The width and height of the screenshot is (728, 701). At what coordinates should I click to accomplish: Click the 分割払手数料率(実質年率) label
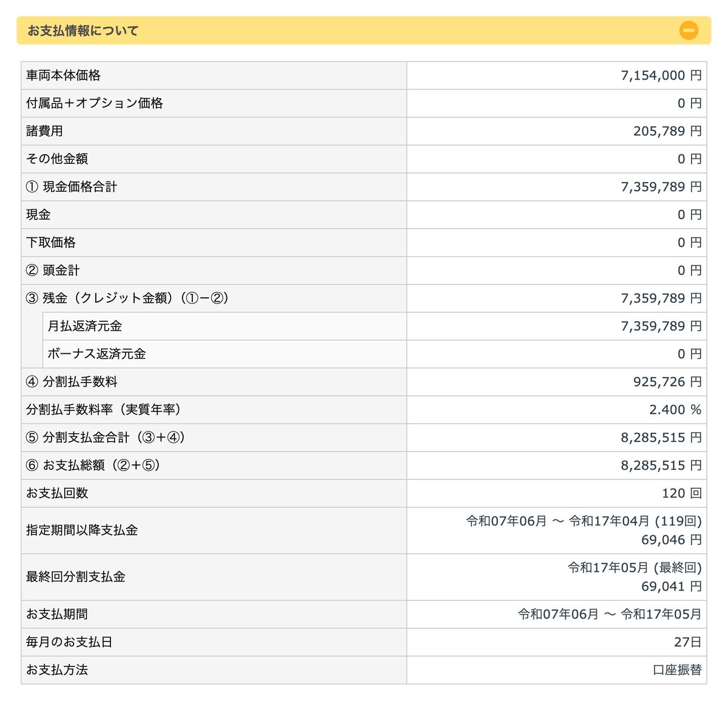click(x=104, y=410)
